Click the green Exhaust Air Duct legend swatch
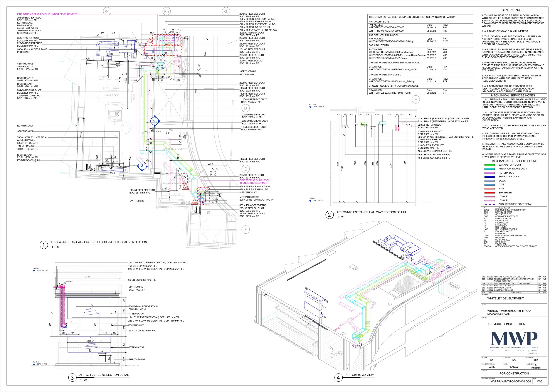The width and height of the screenshot is (555, 392). point(490,165)
